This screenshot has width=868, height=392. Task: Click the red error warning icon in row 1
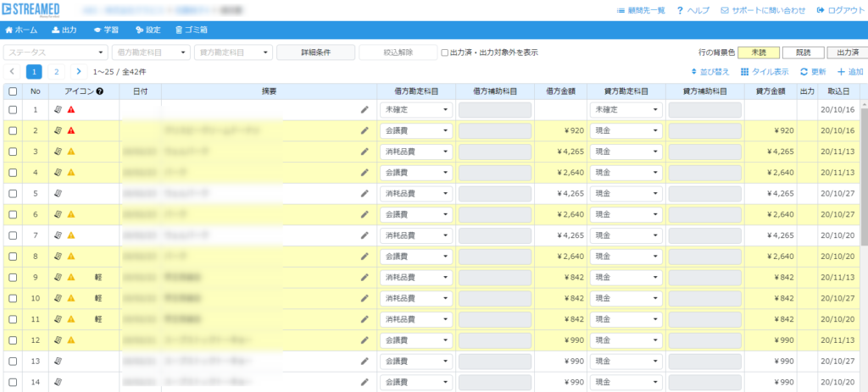tap(71, 109)
